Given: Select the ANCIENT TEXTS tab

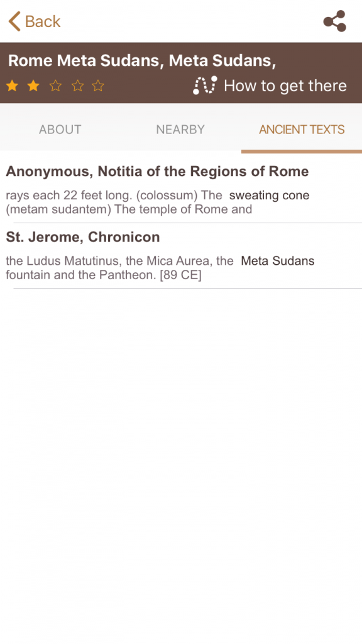Looking at the screenshot, I should tap(302, 130).
